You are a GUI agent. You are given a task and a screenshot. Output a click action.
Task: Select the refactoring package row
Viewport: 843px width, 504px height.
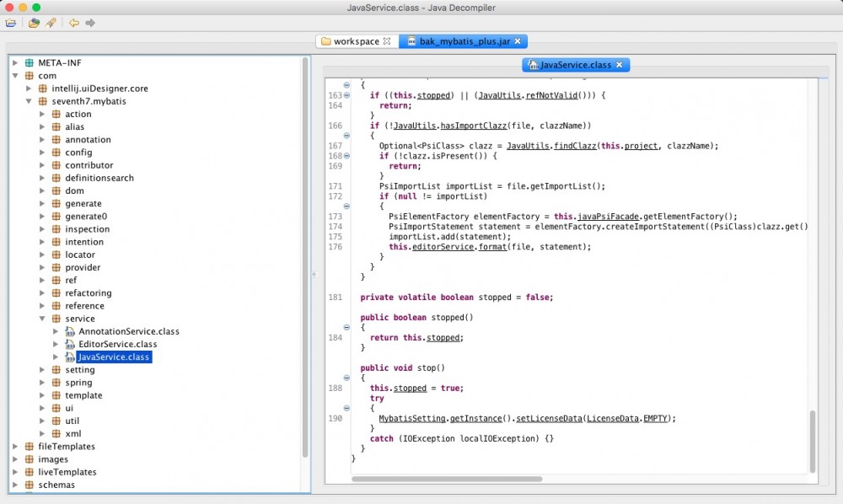(89, 293)
